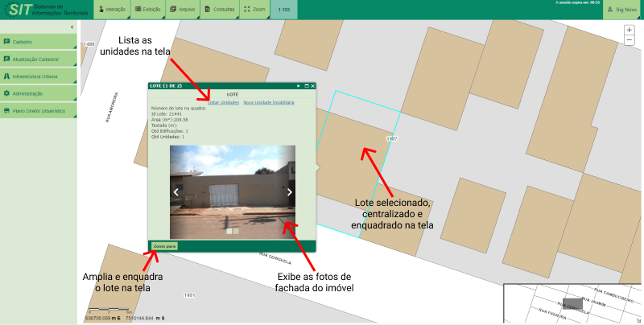Expand the Cadastro sidebar section
Image resolution: width=644 pixels, height=325 pixels.
[39, 42]
